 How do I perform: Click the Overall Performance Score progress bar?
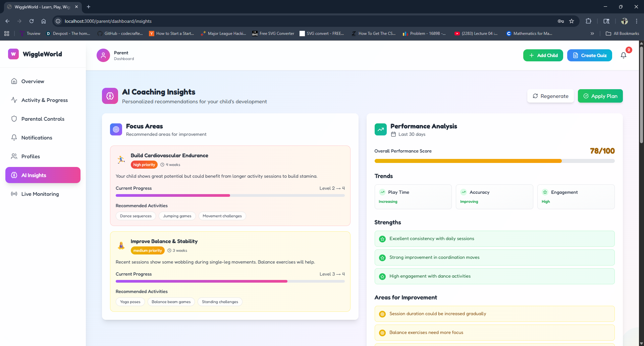click(494, 161)
